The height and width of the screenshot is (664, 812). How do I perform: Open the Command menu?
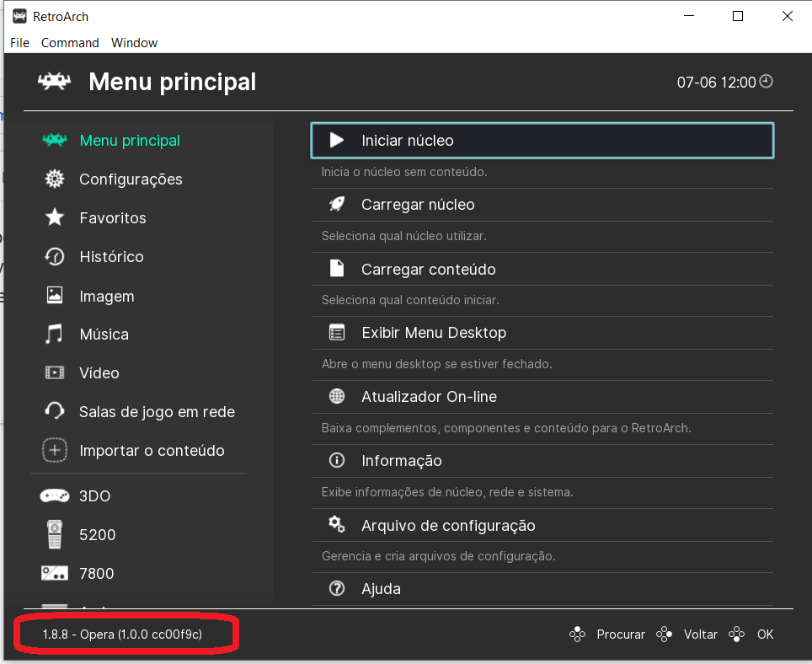point(70,43)
